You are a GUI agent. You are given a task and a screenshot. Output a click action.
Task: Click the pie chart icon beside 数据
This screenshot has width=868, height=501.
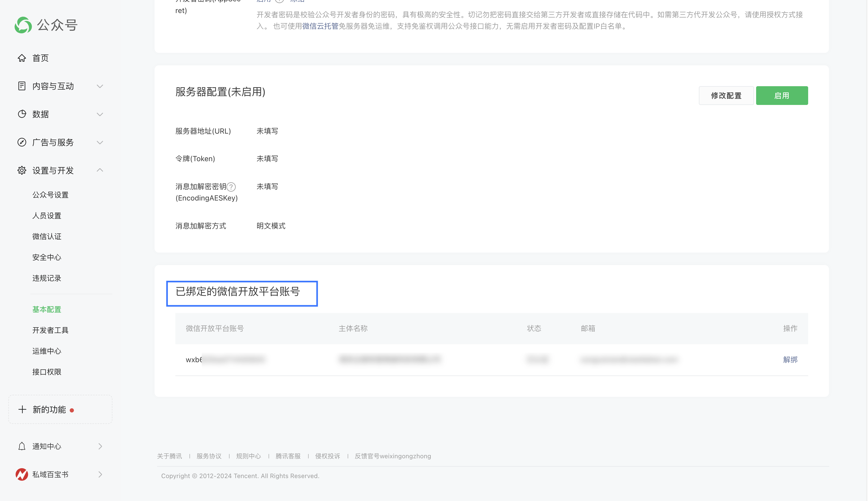(x=22, y=114)
